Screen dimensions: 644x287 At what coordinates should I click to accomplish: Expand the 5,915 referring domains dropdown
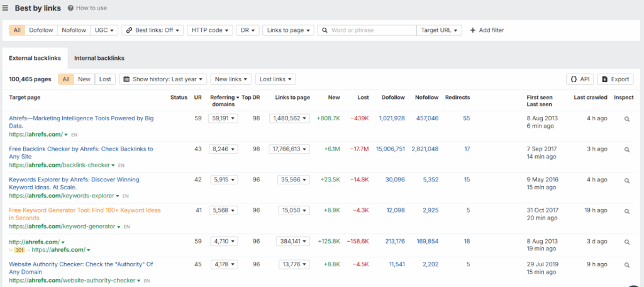224,179
